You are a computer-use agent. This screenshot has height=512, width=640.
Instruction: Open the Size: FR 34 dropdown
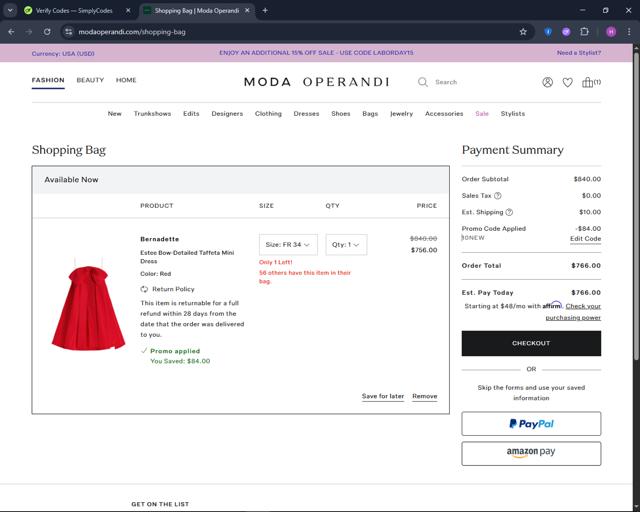(288, 245)
